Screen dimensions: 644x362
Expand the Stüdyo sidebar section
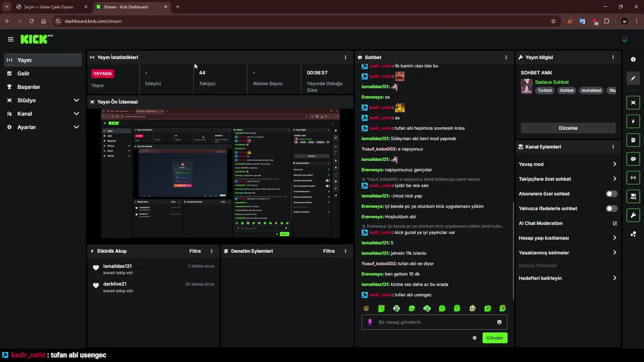43,100
